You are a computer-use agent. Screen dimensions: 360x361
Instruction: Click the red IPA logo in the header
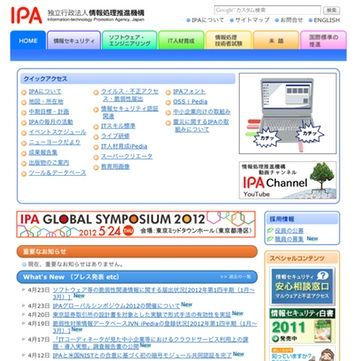pos(26,15)
